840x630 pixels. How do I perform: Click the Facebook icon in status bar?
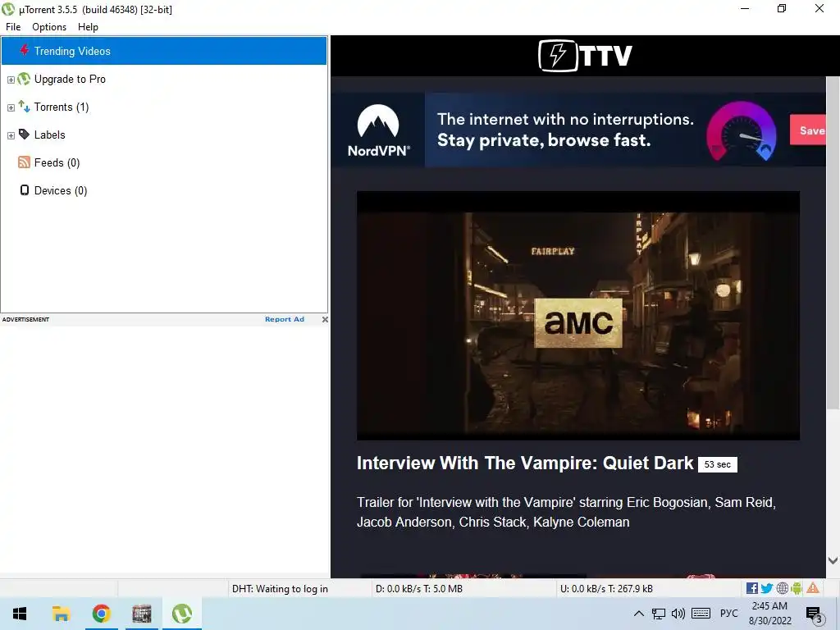[751, 588]
